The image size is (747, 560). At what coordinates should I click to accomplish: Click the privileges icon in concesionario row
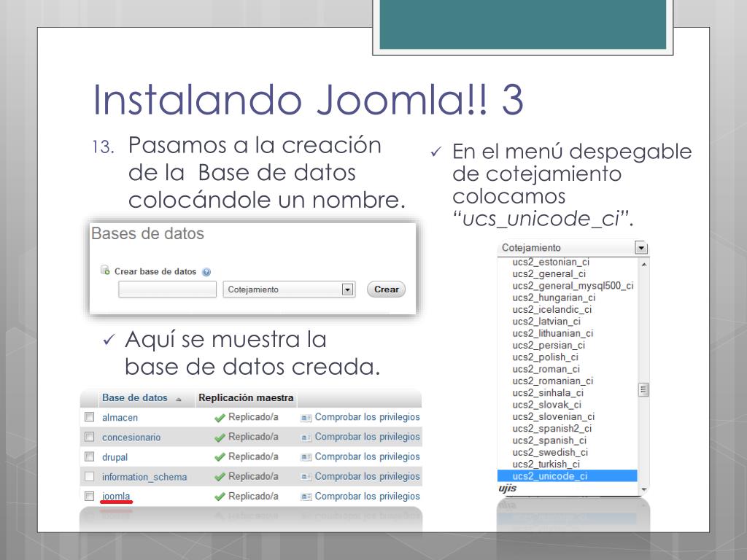[x=306, y=437]
